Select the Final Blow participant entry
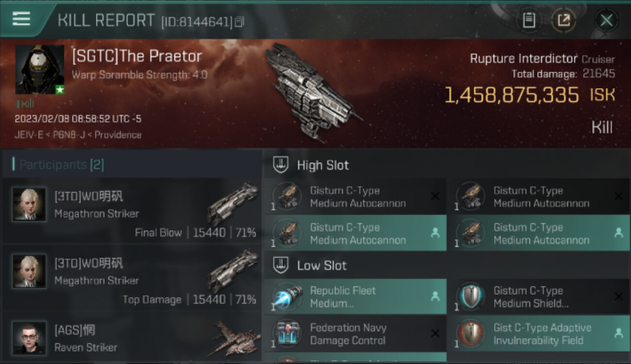Image resolution: width=631 pixels, height=364 pixels. point(132,211)
